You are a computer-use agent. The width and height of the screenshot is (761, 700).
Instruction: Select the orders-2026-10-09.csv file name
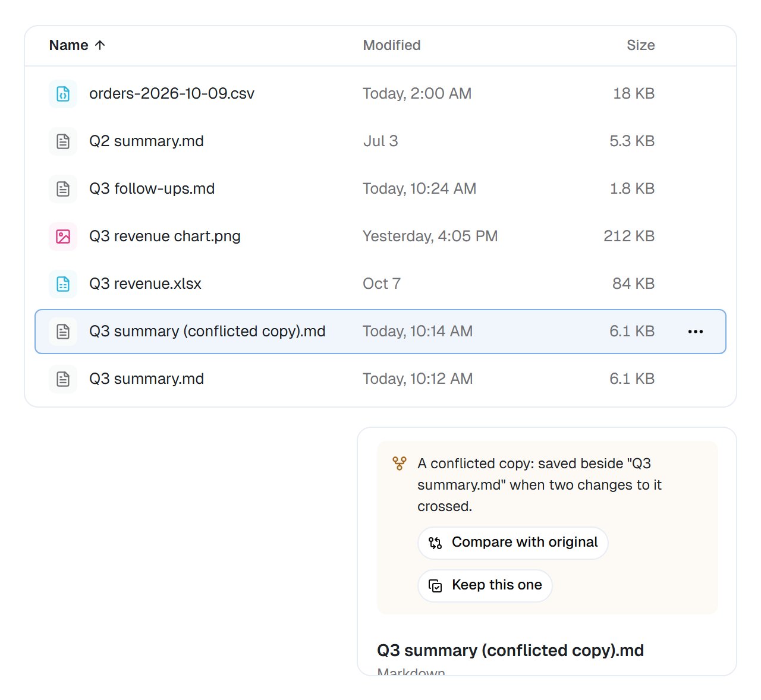pyautogui.click(x=172, y=94)
